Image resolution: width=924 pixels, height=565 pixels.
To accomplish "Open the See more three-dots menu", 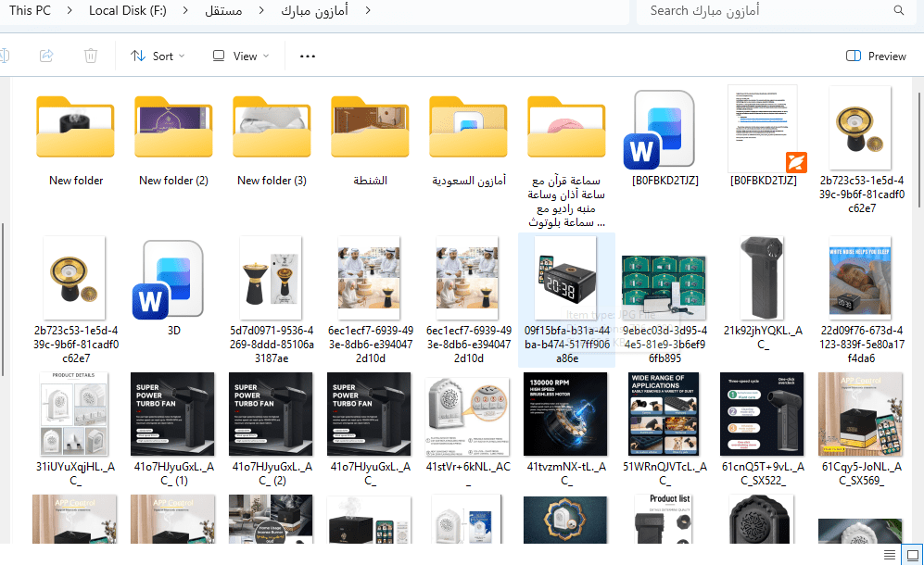I will point(308,56).
